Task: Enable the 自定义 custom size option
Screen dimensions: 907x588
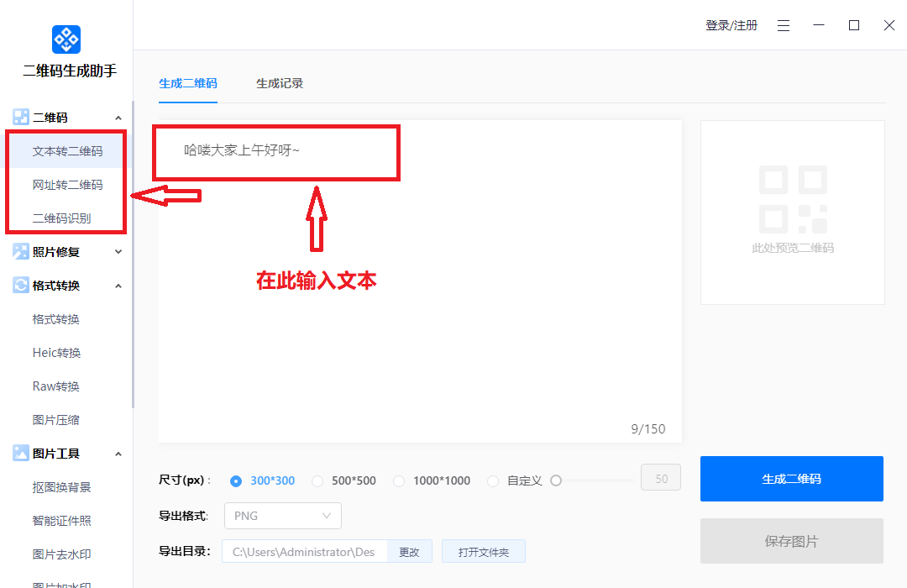Action: click(x=493, y=481)
